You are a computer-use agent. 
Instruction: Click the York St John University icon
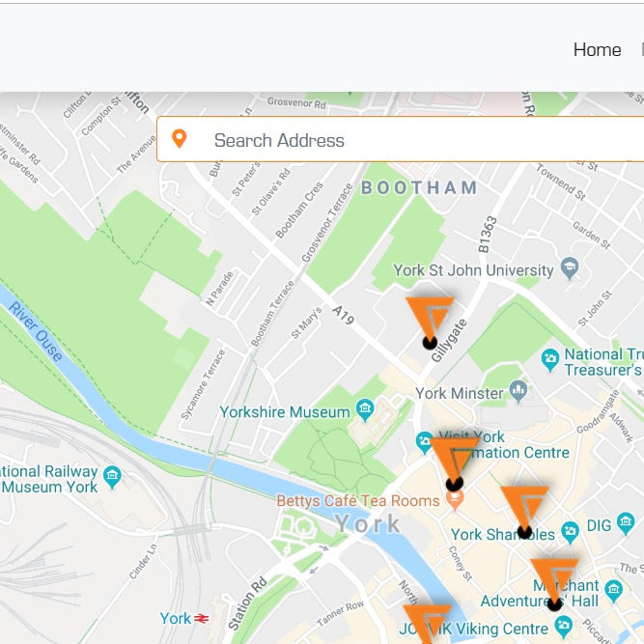(x=570, y=268)
